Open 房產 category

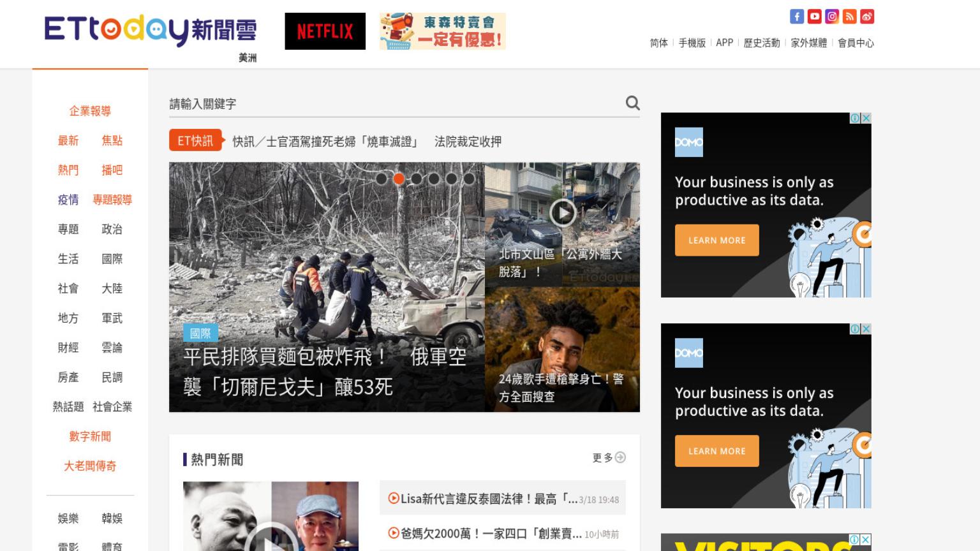point(68,378)
